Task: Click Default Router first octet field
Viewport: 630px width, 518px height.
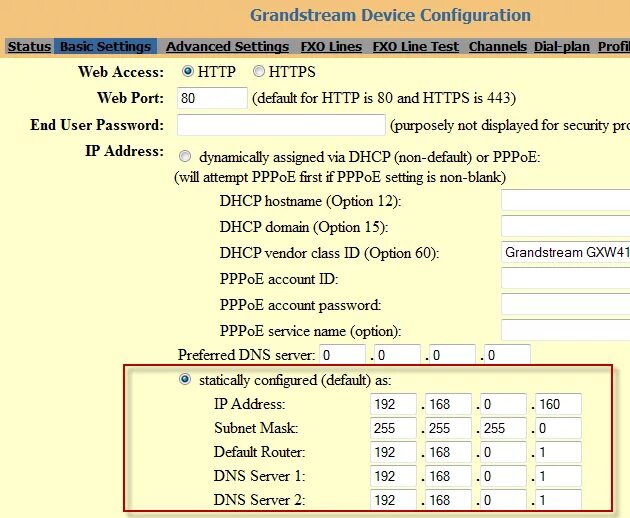Action: 393,452
